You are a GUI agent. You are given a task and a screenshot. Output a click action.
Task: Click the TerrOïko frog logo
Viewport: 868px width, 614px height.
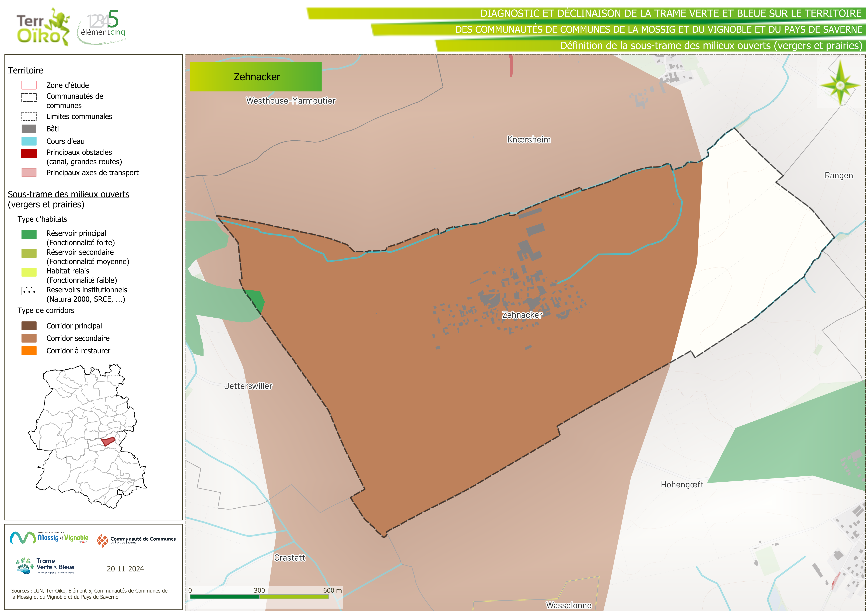(43, 27)
